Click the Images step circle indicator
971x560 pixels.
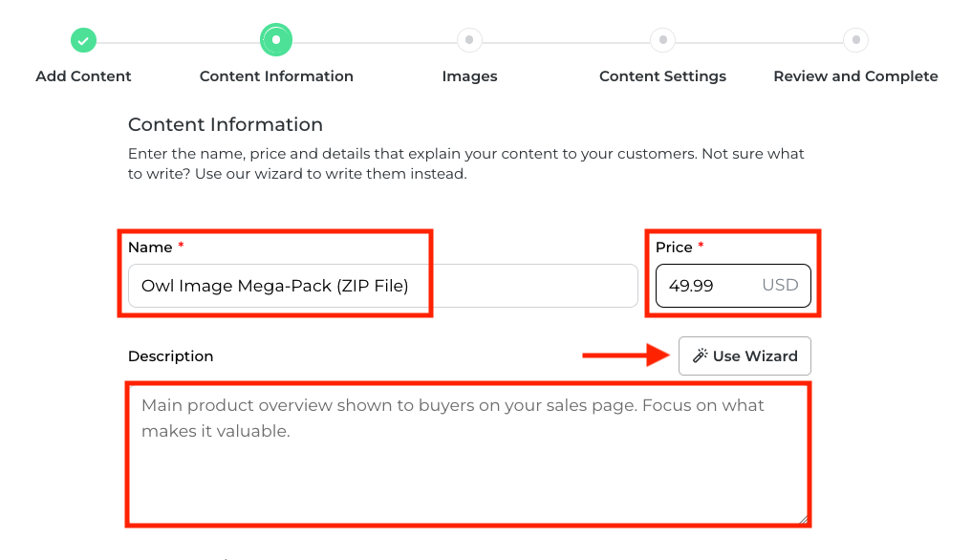(469, 40)
